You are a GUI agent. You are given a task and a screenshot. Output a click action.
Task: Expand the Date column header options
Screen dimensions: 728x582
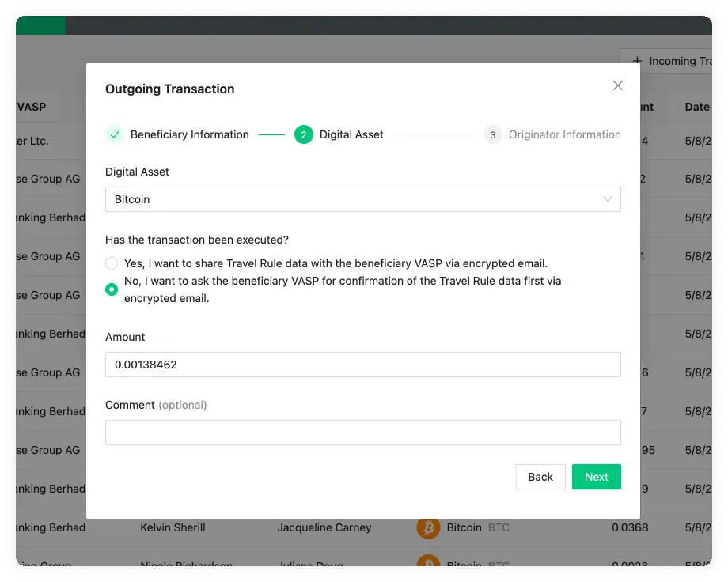click(x=696, y=107)
